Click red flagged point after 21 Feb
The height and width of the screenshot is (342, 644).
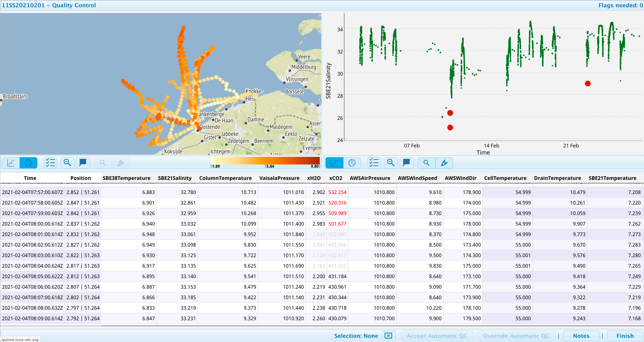[587, 84]
